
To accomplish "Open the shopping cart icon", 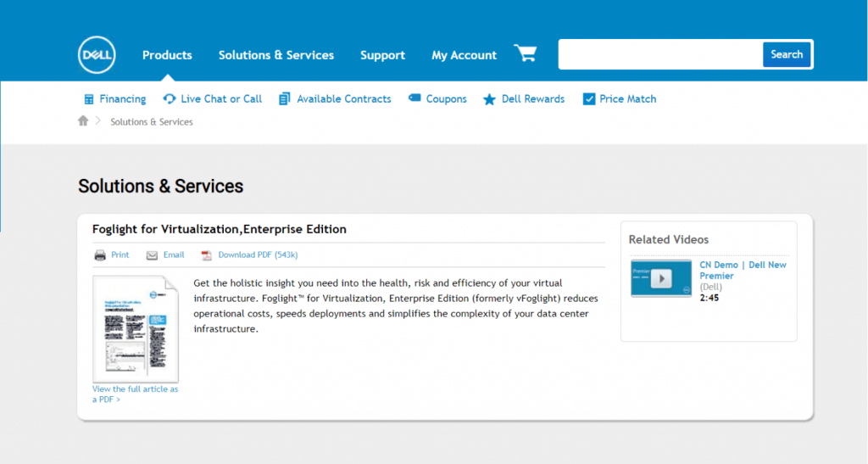I will click(526, 53).
